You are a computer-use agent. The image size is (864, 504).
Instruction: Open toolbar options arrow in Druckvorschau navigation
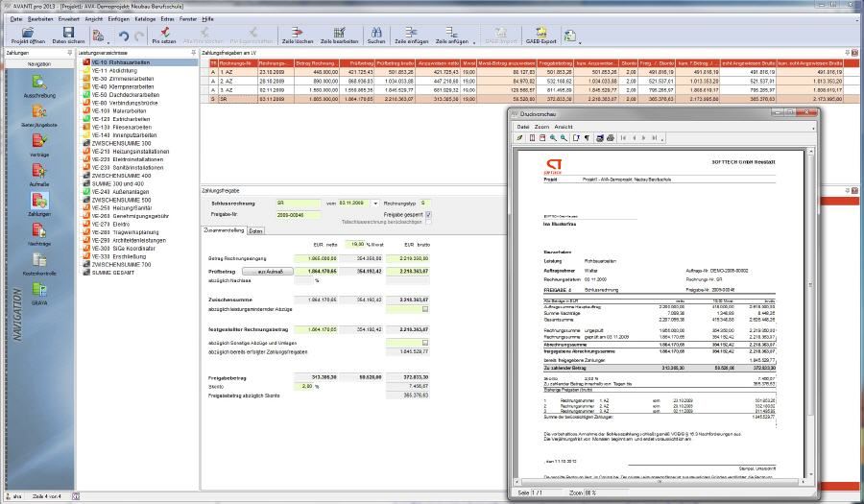point(662,139)
